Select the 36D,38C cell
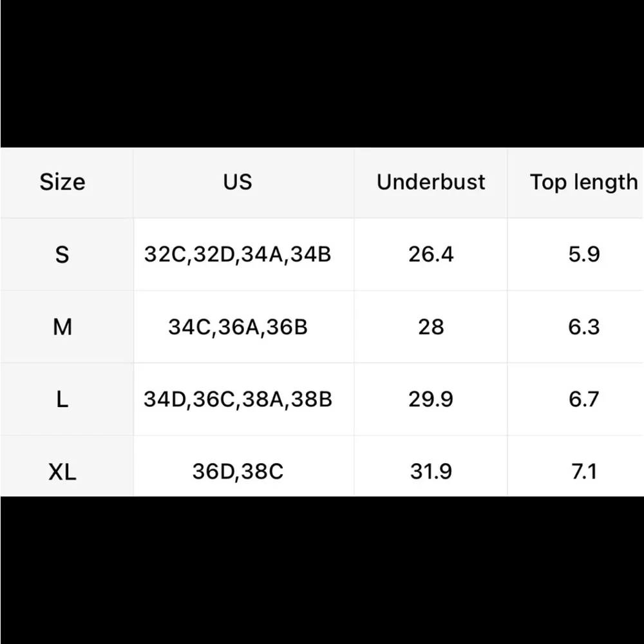Screen dimensions: 644x644 (238, 471)
